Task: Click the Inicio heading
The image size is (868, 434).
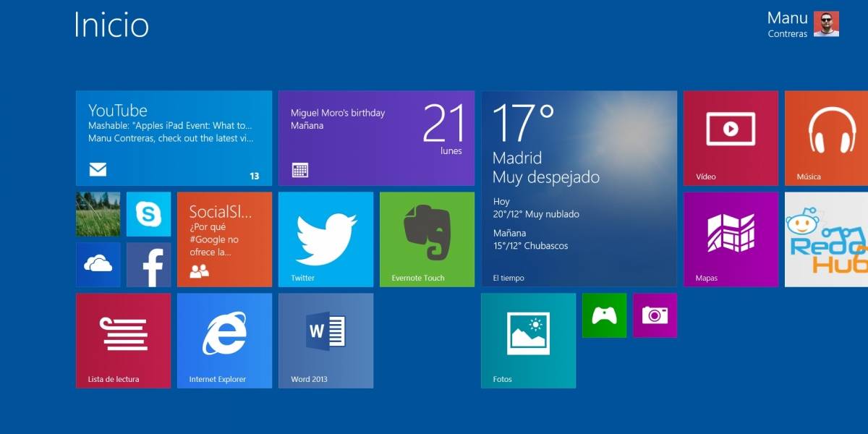Action: tap(111, 25)
